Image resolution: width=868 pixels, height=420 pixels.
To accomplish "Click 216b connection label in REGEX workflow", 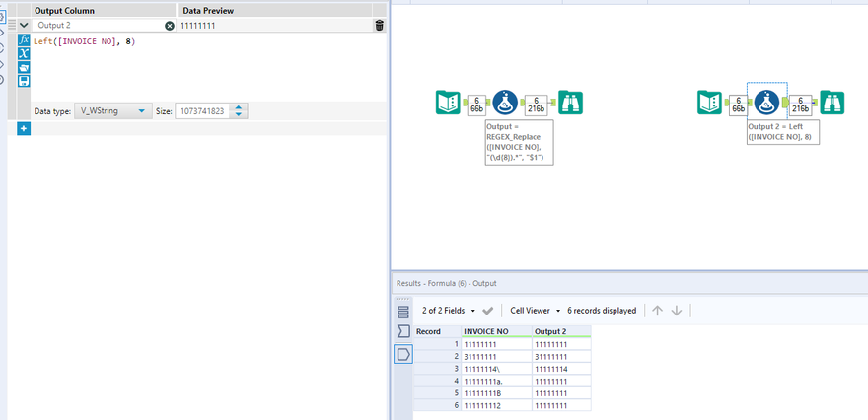I will coord(536,105).
